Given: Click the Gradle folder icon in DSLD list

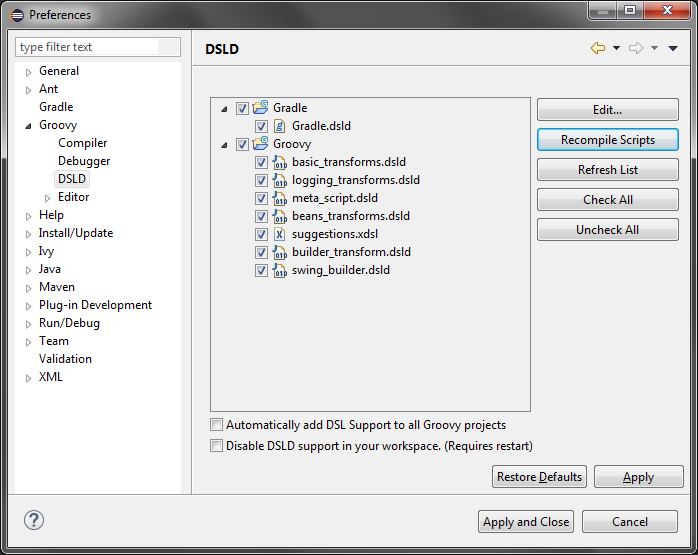Looking at the screenshot, I should pyautogui.click(x=260, y=107).
